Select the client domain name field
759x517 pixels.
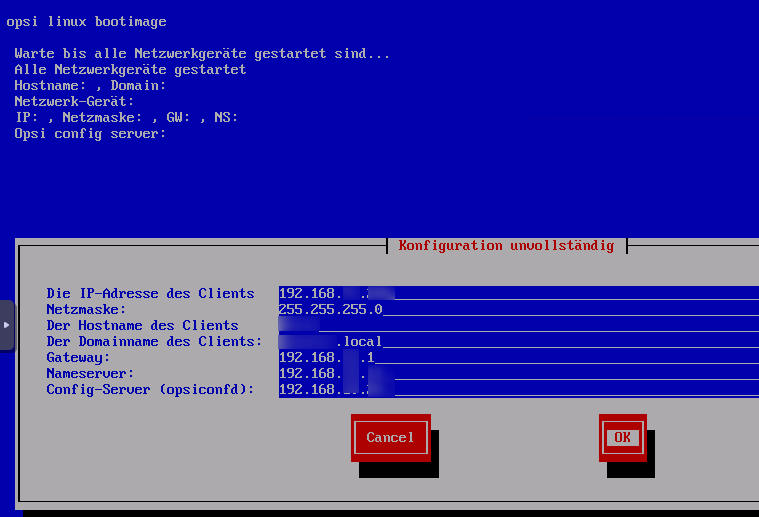click(x=518, y=341)
